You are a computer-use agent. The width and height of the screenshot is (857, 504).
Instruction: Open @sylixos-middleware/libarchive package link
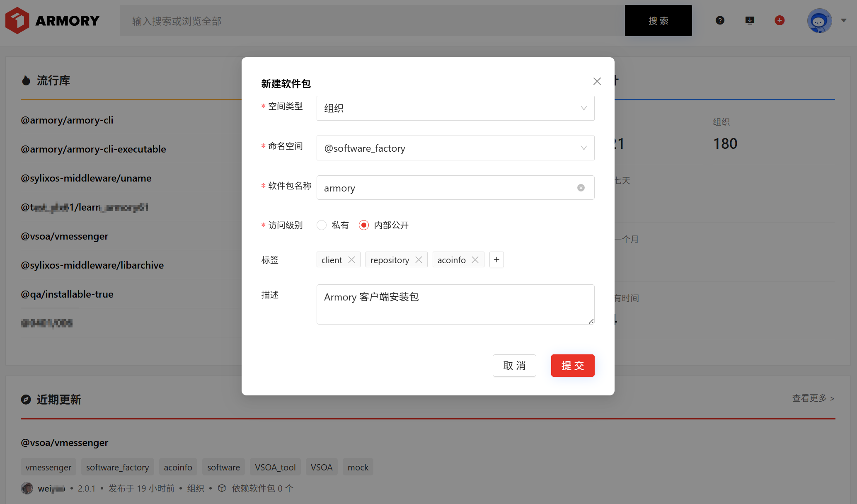pos(92,265)
